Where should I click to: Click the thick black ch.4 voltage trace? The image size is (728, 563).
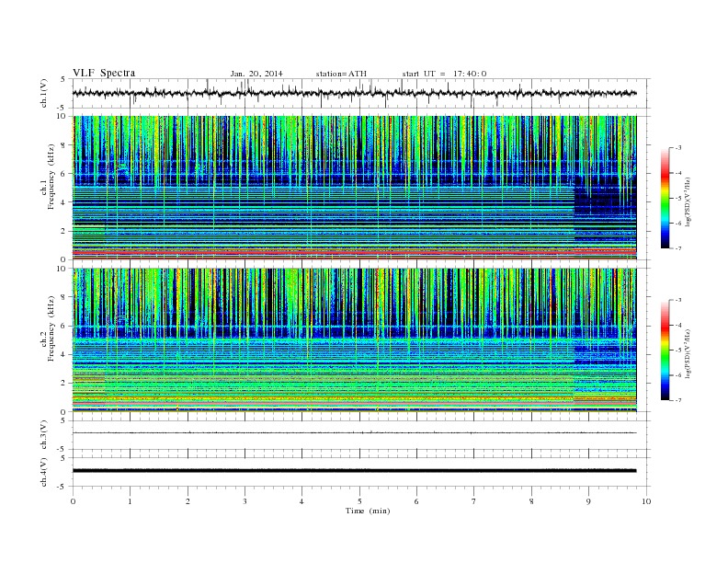(x=354, y=471)
